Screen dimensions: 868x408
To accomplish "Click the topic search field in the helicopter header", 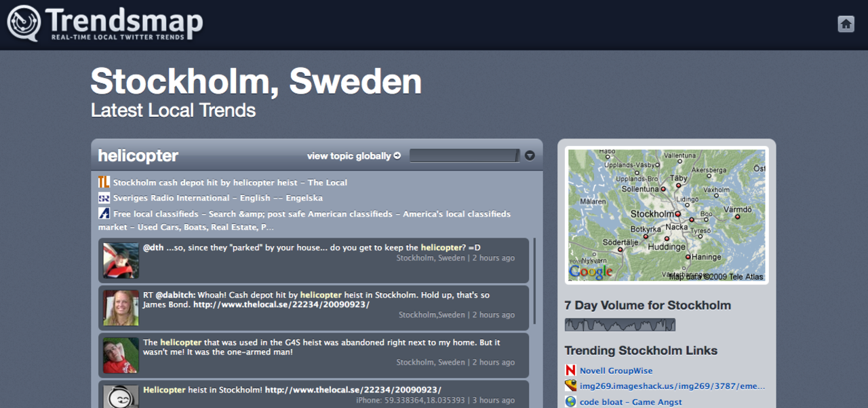I will (x=465, y=155).
